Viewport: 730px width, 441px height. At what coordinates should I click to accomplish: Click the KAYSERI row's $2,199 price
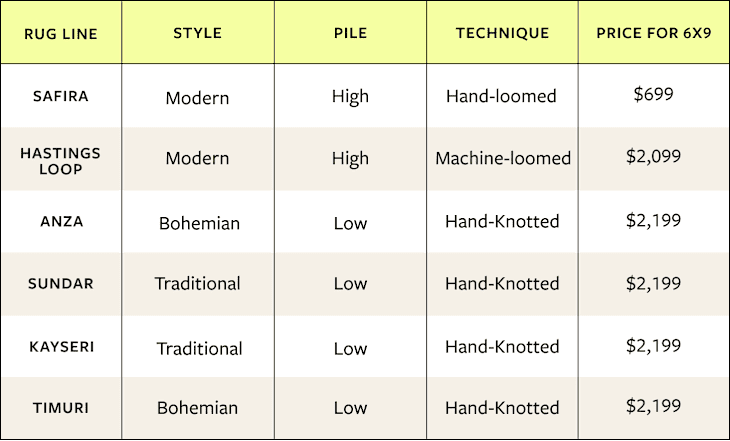(x=653, y=345)
